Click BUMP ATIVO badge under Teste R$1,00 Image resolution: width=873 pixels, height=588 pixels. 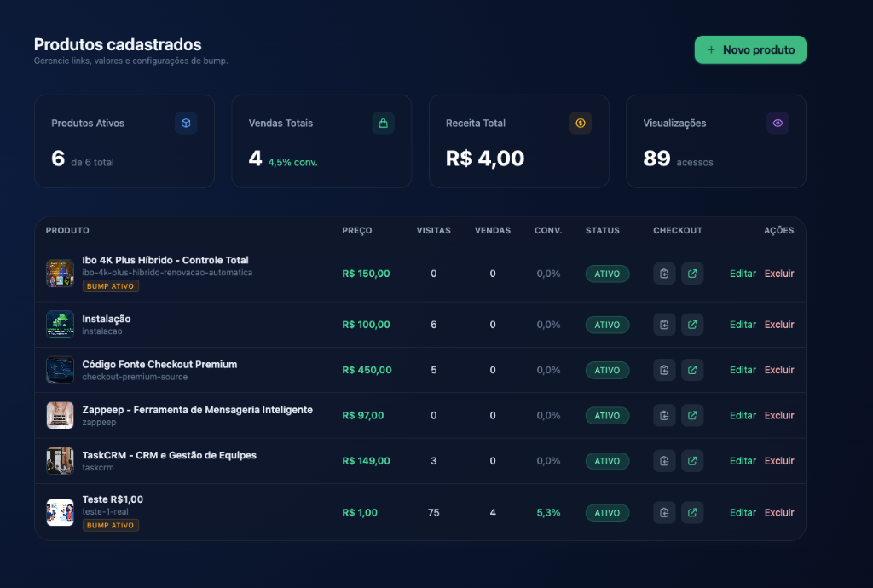[x=111, y=526]
